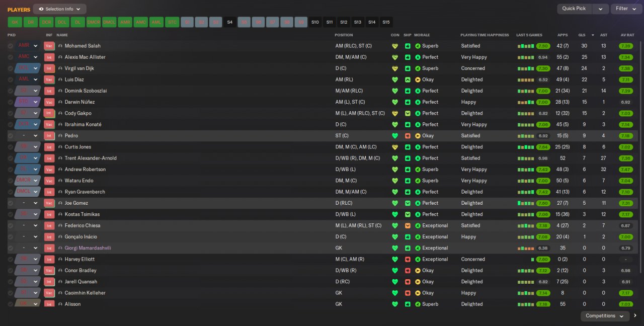The height and width of the screenshot is (326, 644).
Task: Click Alisson's condition heart icon
Action: click(x=395, y=304)
